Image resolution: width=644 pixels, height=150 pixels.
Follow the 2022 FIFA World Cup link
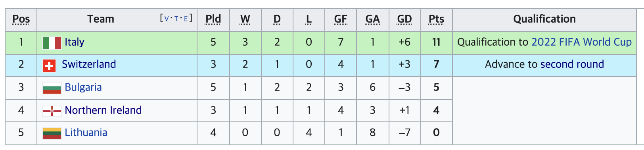tap(581, 42)
